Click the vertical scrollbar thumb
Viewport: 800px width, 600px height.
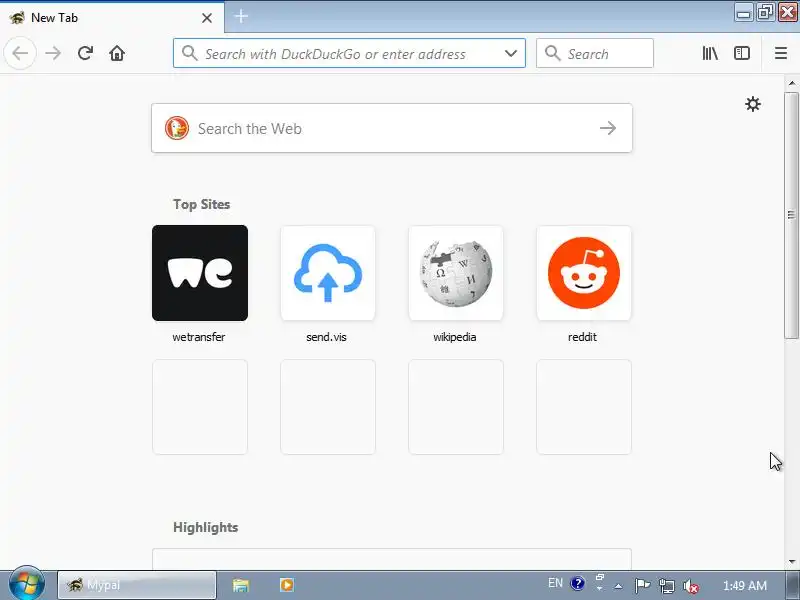[791, 215]
